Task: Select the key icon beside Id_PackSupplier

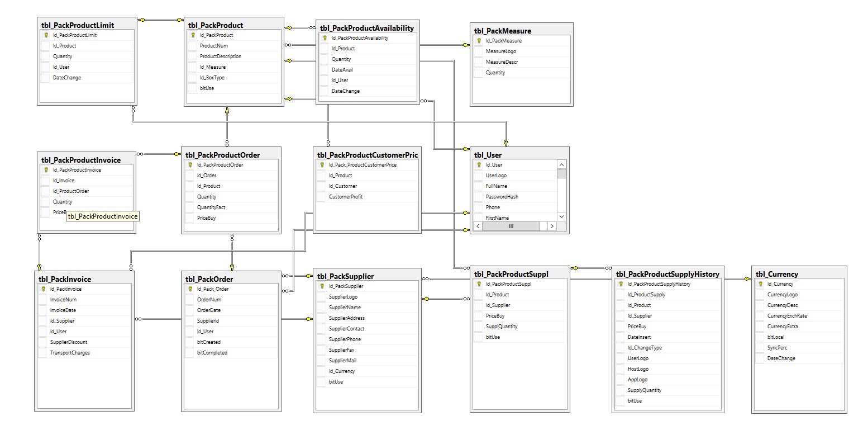Action: coord(321,286)
